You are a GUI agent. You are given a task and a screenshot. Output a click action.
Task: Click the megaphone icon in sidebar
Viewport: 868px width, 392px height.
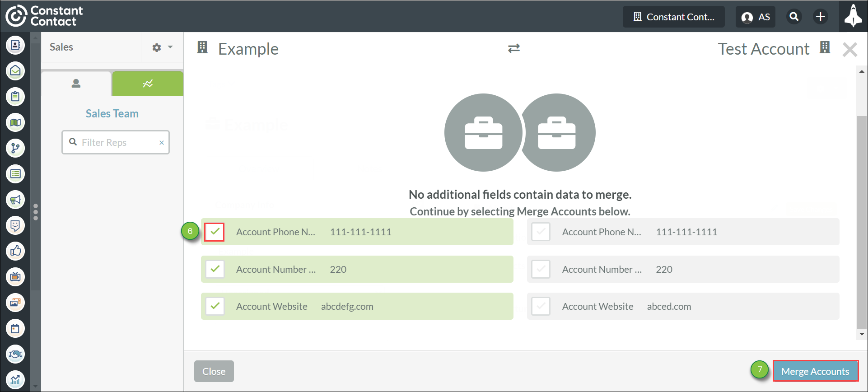click(15, 200)
